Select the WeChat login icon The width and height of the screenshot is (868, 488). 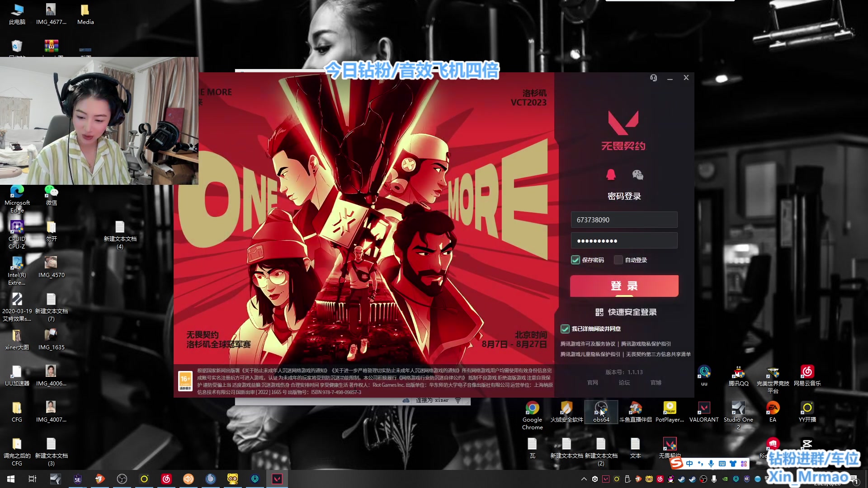click(x=637, y=174)
